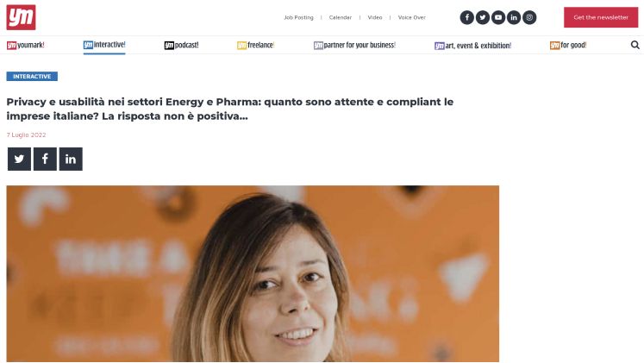The height and width of the screenshot is (363, 644).
Task: Open the for good! section
Action: [x=568, y=45]
